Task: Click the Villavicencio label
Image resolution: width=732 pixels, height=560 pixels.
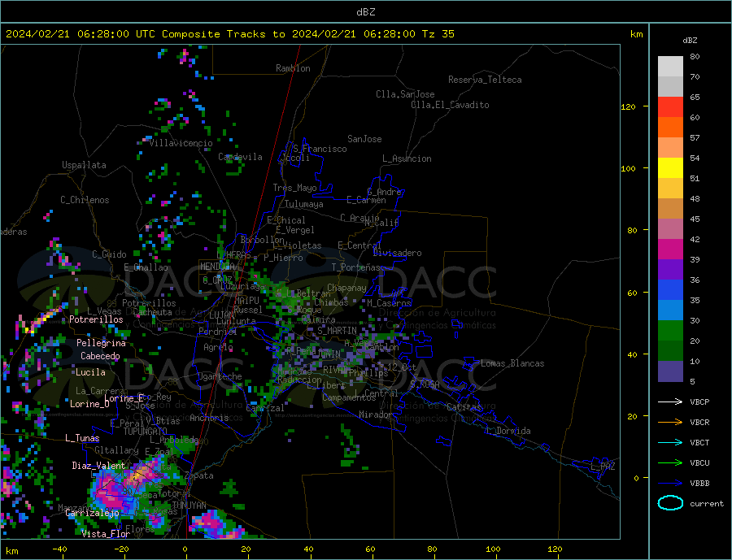Action: [181, 143]
